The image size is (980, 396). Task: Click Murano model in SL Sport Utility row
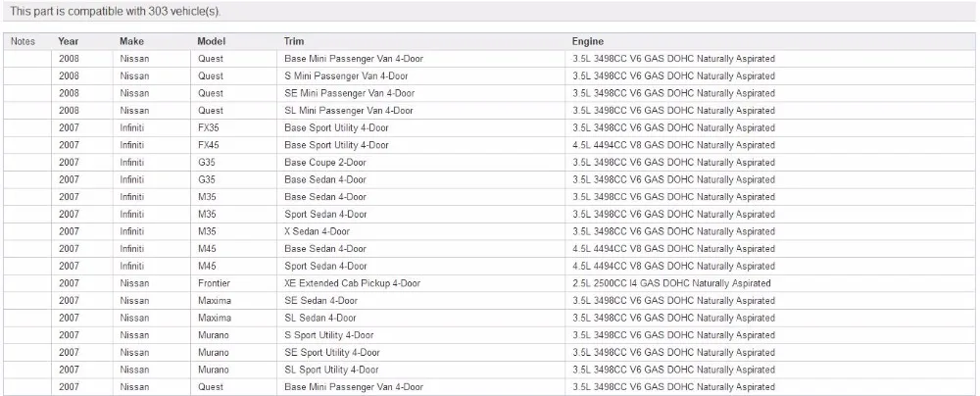(x=214, y=370)
